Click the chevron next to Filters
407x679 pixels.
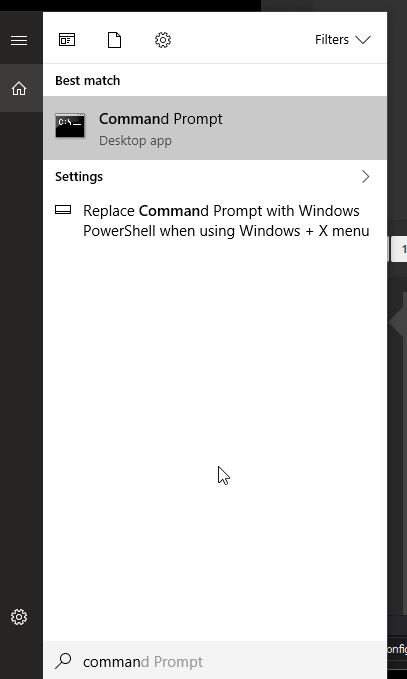pyautogui.click(x=363, y=40)
